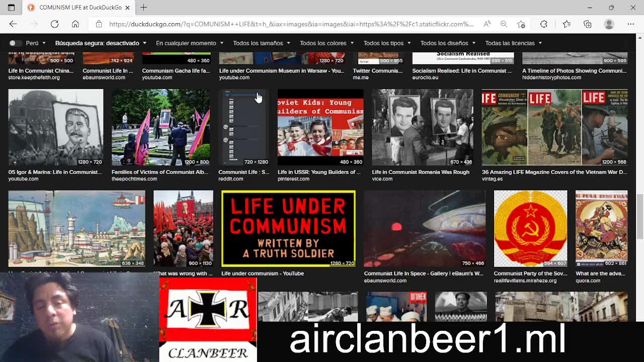Open red flags crowd image thumbnail
The image size is (644, 362).
tap(183, 228)
